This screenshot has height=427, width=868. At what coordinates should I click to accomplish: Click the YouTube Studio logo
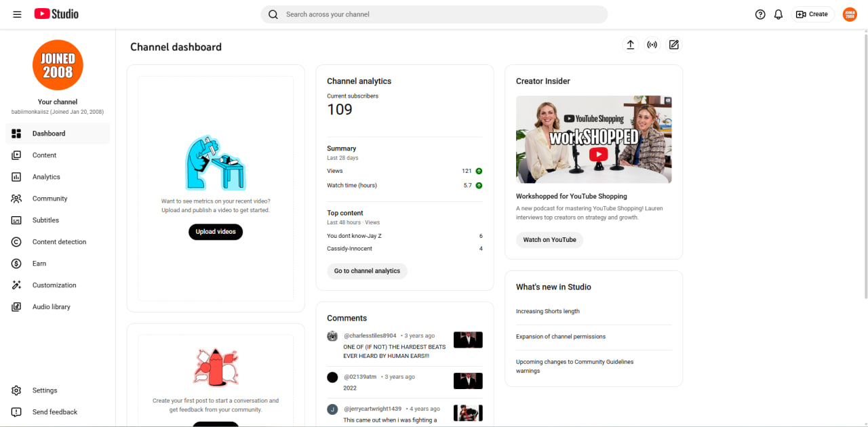(x=56, y=14)
